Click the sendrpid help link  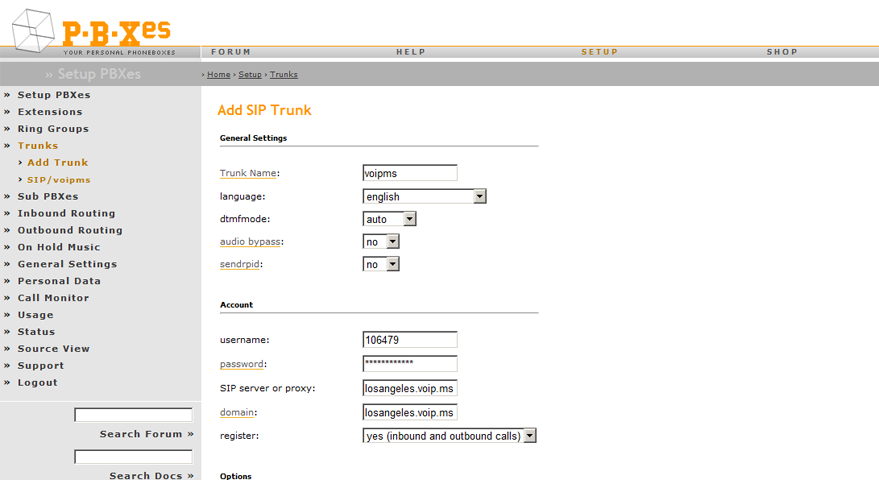tap(239, 264)
